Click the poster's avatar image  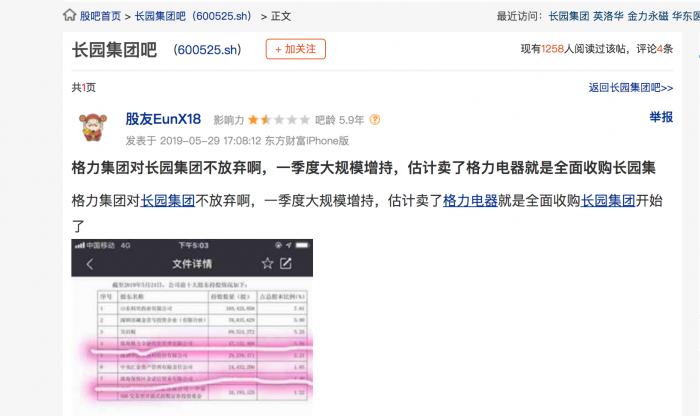pyautogui.click(x=93, y=127)
